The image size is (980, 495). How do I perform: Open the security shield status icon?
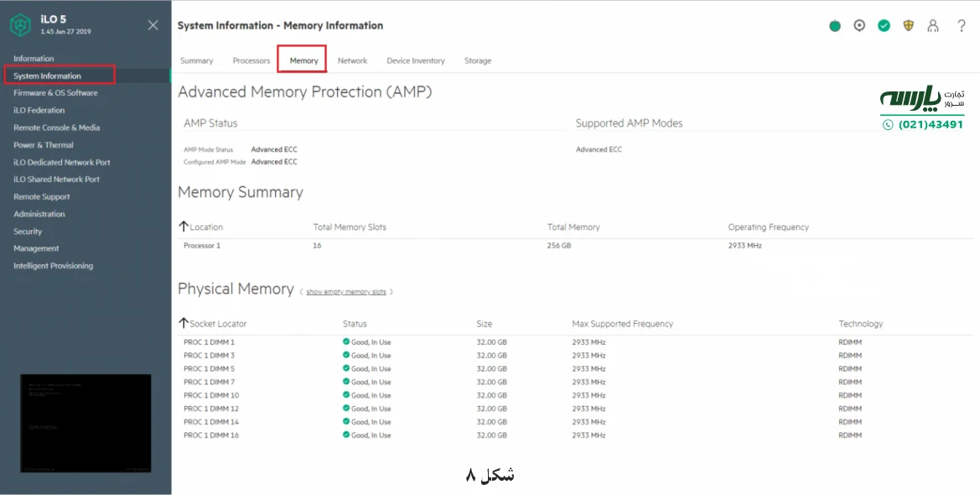point(908,26)
